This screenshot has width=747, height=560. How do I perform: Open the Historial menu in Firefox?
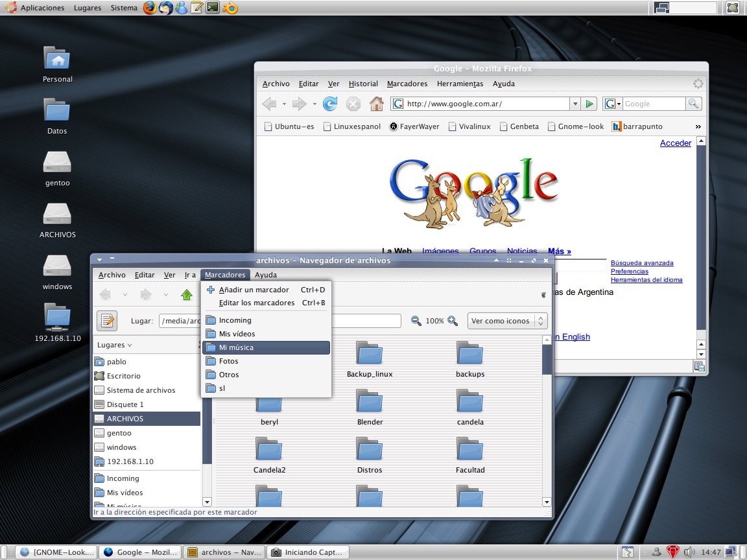[363, 84]
